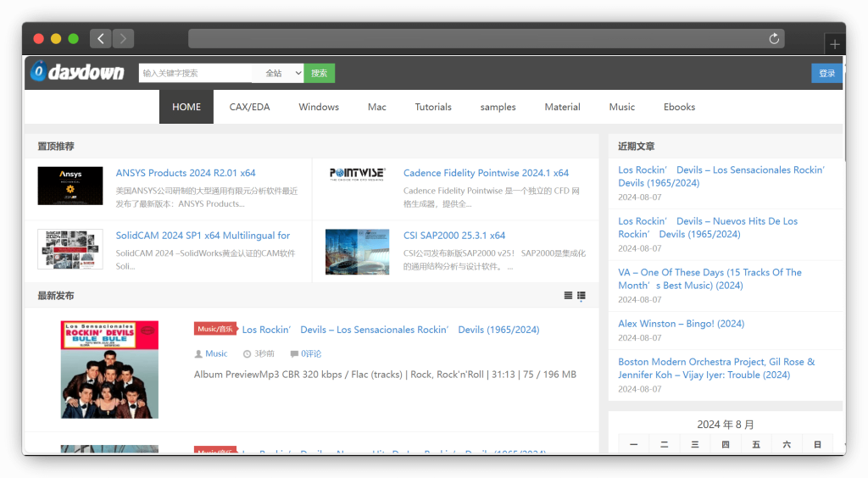The image size is (868, 478).
Task: Go to the Ebooks section
Action: tap(679, 107)
